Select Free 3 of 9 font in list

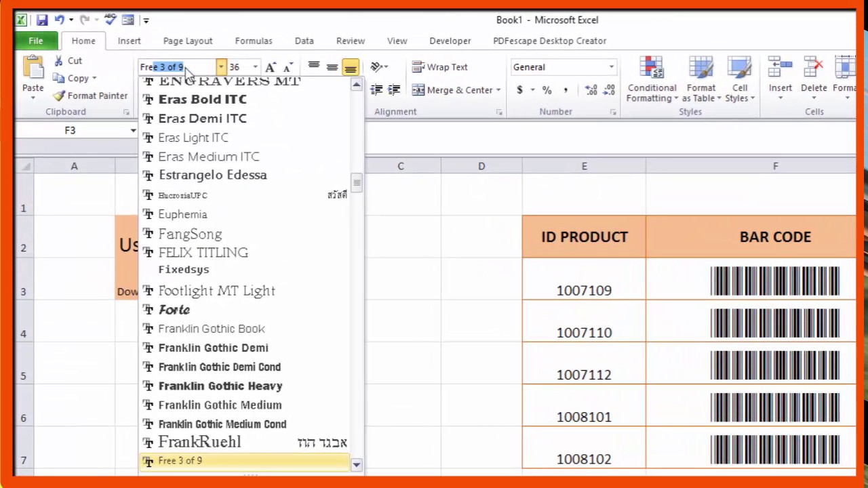click(x=244, y=461)
